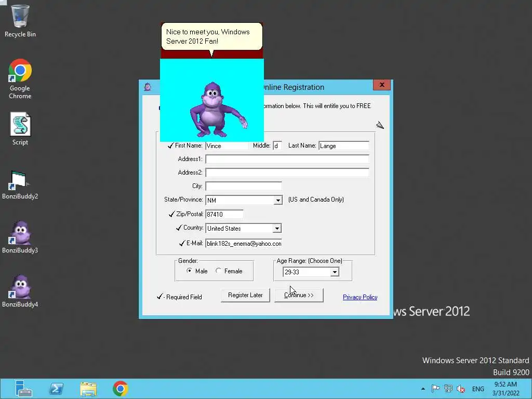This screenshot has width=532, height=399.
Task: Select the Script file icon on desktop
Action: click(20, 129)
